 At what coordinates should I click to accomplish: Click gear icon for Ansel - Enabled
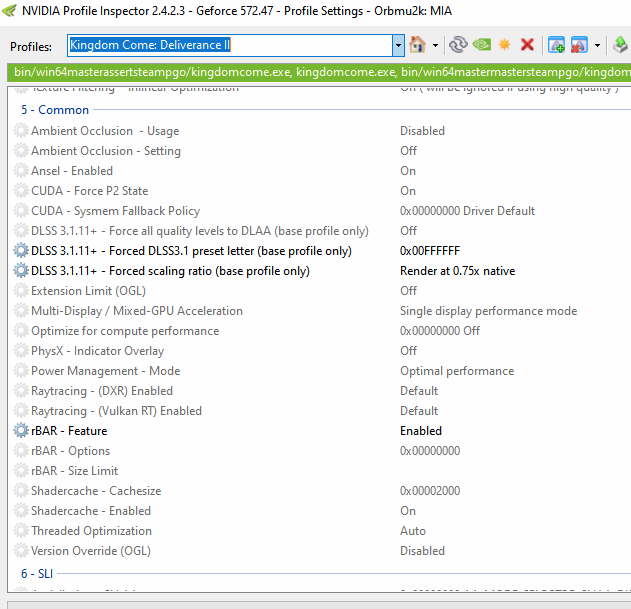(x=21, y=171)
